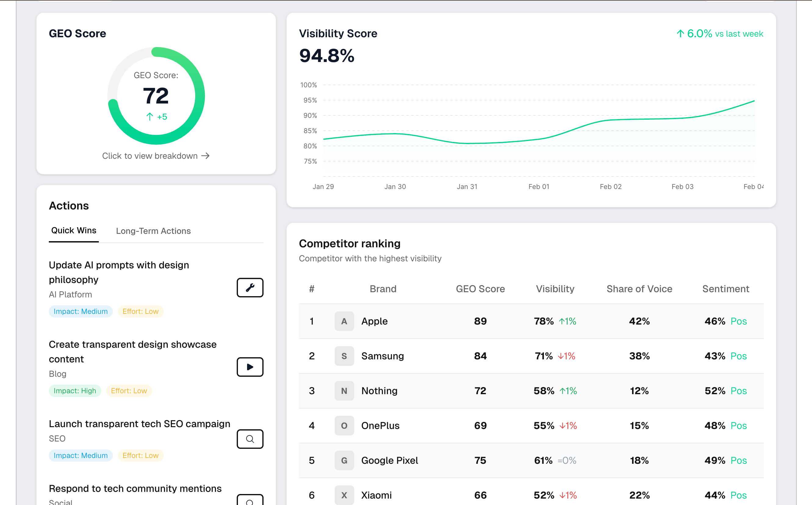Viewport: 812px width, 505px height.
Task: Click Samsung's visibility value 71%
Action: click(544, 356)
